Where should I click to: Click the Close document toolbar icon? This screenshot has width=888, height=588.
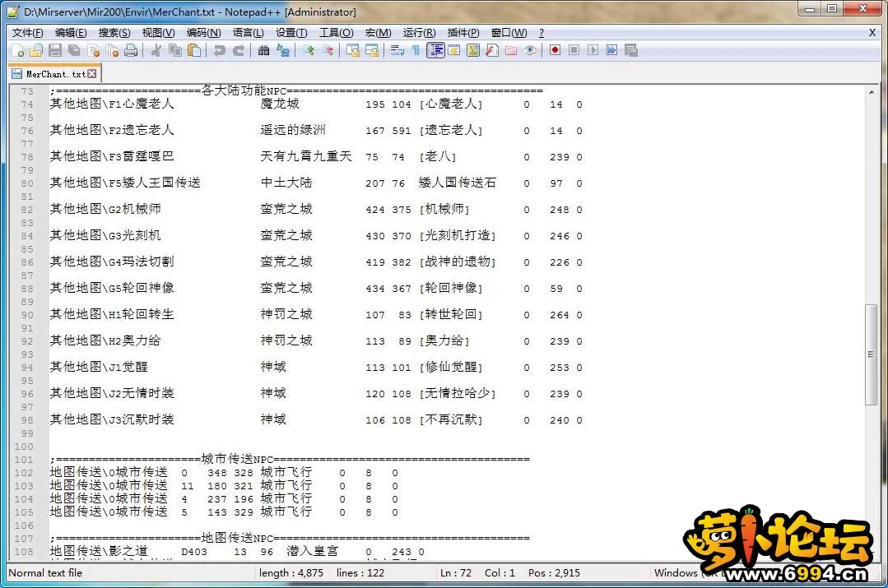[94, 50]
